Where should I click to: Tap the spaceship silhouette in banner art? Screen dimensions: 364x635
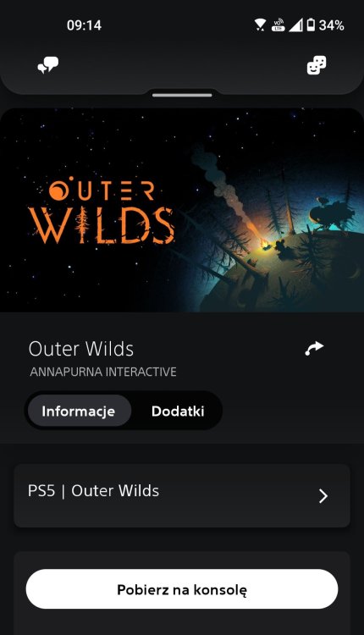click(332, 212)
